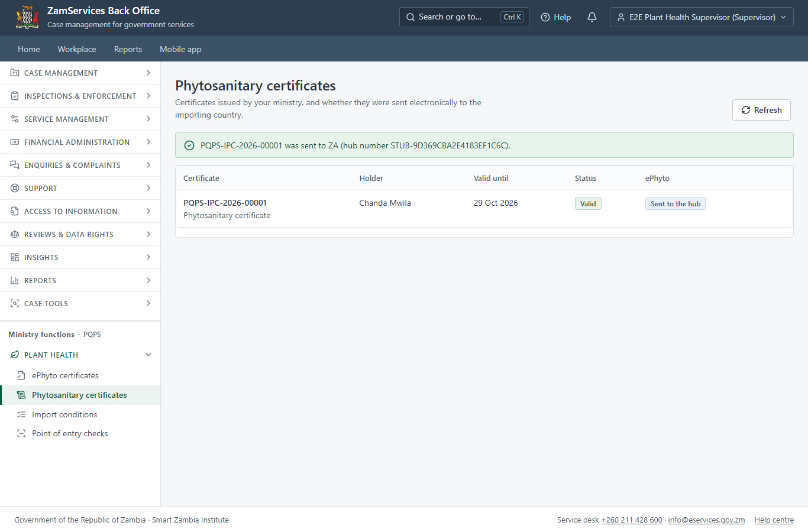Click the Service Management sliders icon
The height and width of the screenshot is (532, 808).
pyautogui.click(x=15, y=119)
